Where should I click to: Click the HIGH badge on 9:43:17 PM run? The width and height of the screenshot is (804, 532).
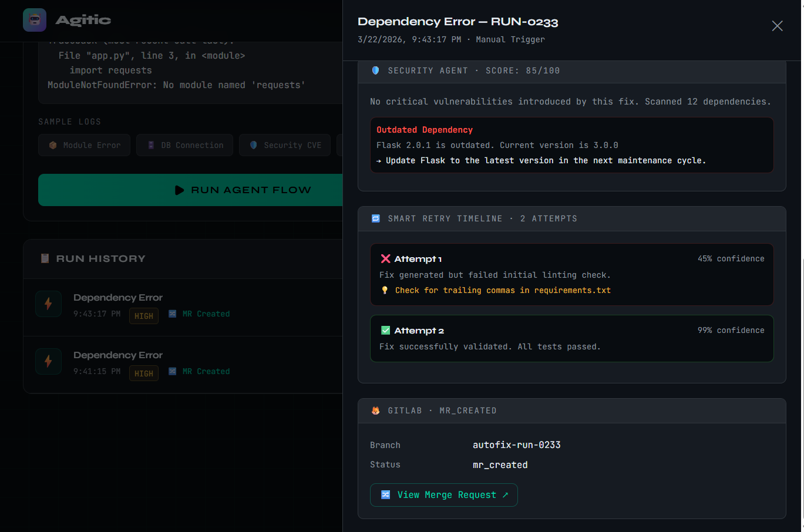coord(144,316)
